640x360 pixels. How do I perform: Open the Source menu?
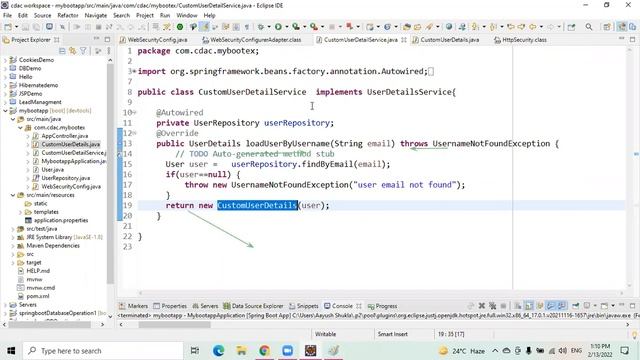point(42,16)
